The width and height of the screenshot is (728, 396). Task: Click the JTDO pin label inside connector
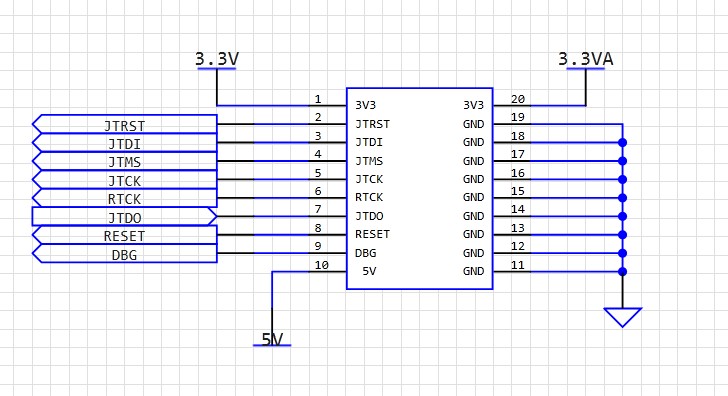[369, 216]
